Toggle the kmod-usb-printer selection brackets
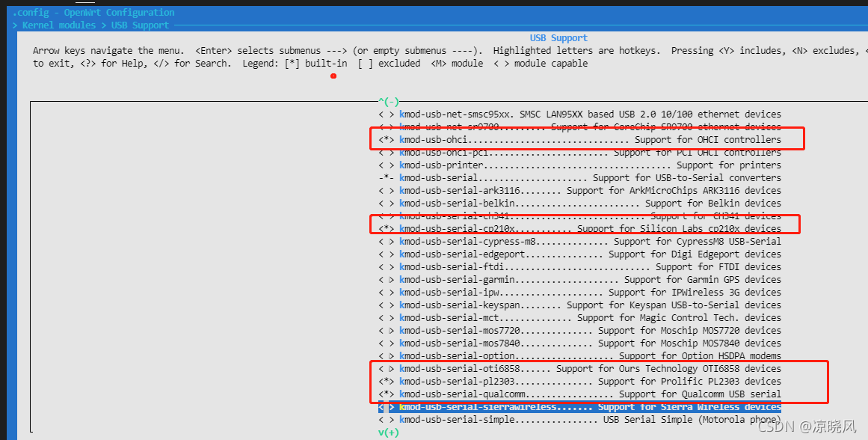This screenshot has width=868, height=440. click(387, 165)
